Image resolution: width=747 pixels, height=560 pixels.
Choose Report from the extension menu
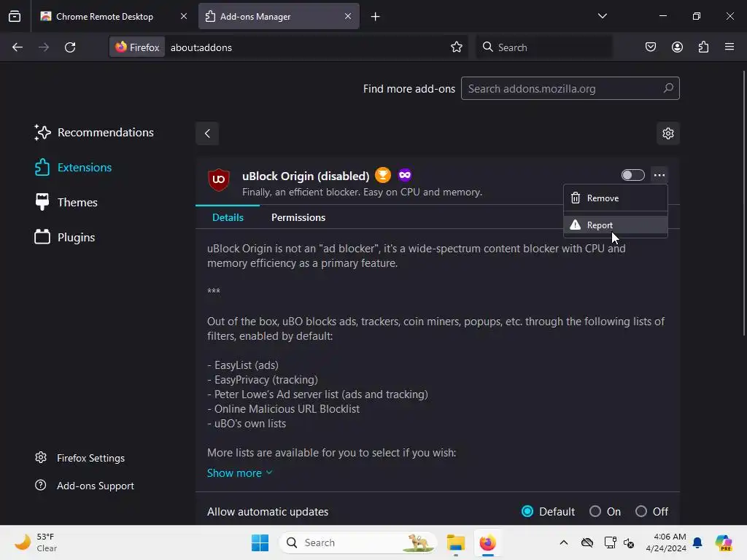615,225
